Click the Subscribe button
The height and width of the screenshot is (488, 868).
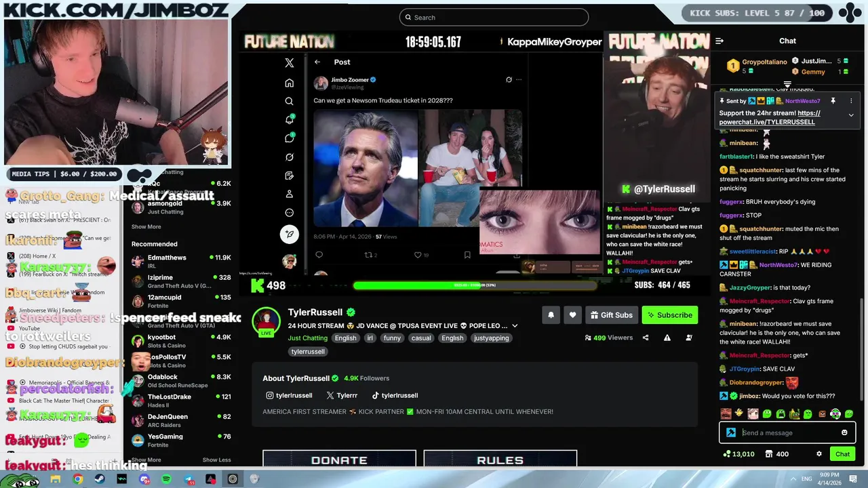tap(670, 315)
